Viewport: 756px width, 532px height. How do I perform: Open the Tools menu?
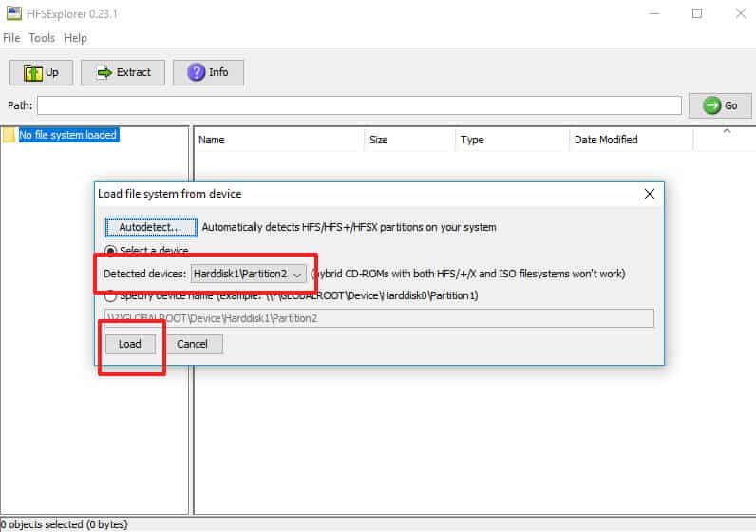pos(42,38)
